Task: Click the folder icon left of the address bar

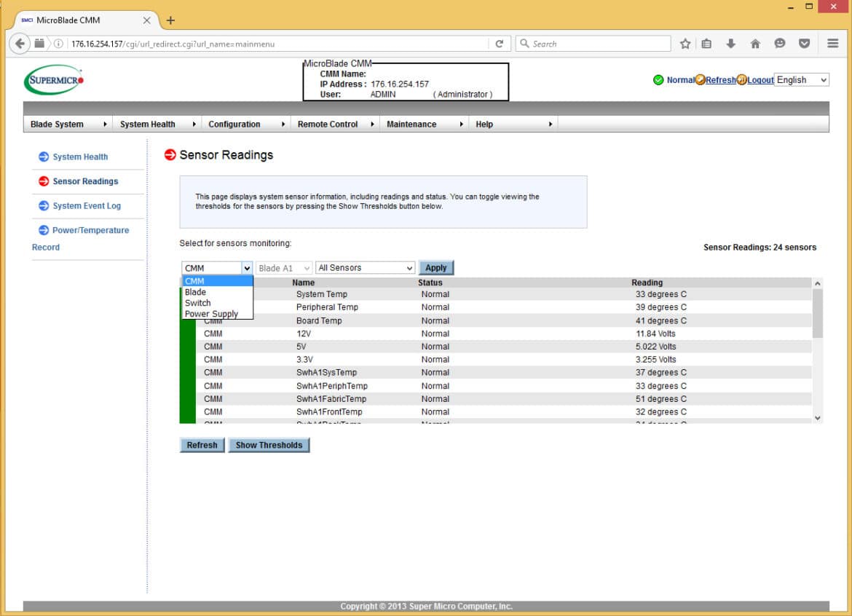Action: pyautogui.click(x=39, y=44)
